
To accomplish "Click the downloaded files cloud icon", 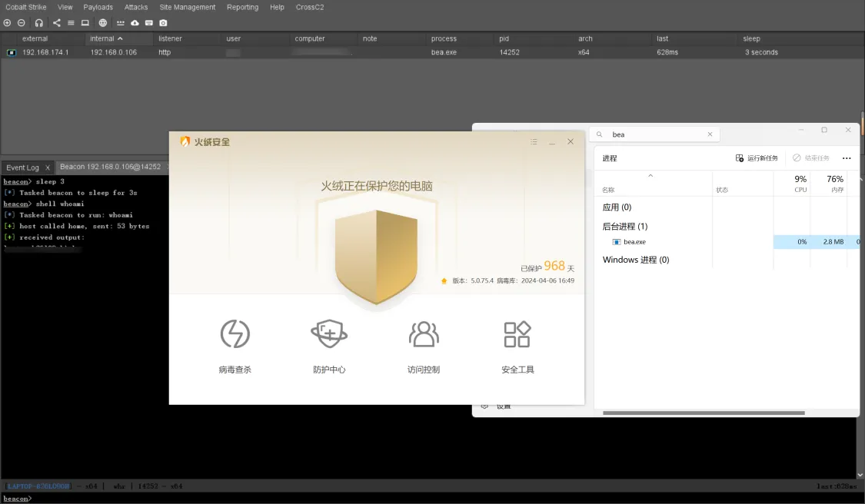I will pyautogui.click(x=135, y=22).
